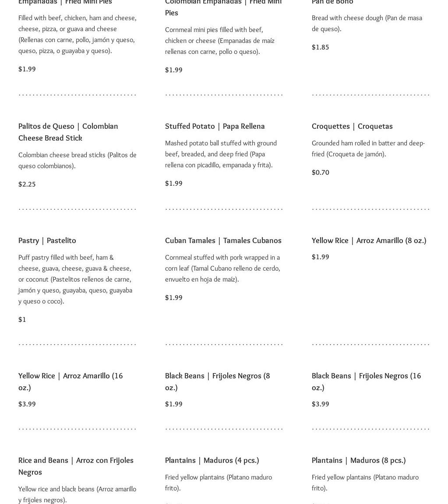Open the Croquettes | Croquetas menu item
This screenshot has width=448, height=504.
tap(352, 126)
